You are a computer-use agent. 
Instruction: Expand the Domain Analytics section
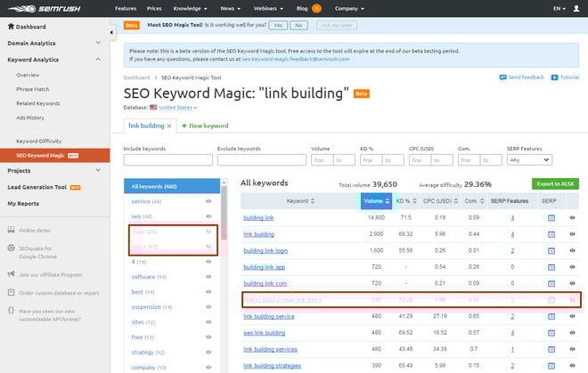point(98,43)
